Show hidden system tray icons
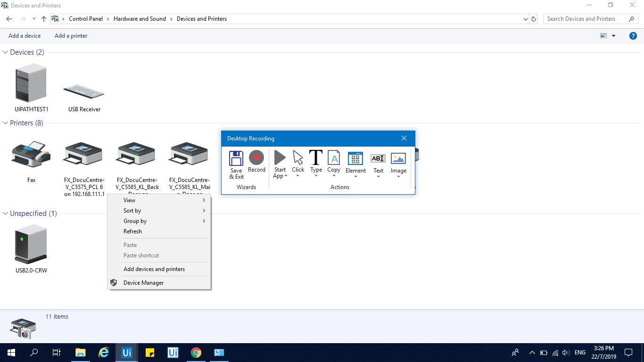The image size is (644, 362). (532, 353)
